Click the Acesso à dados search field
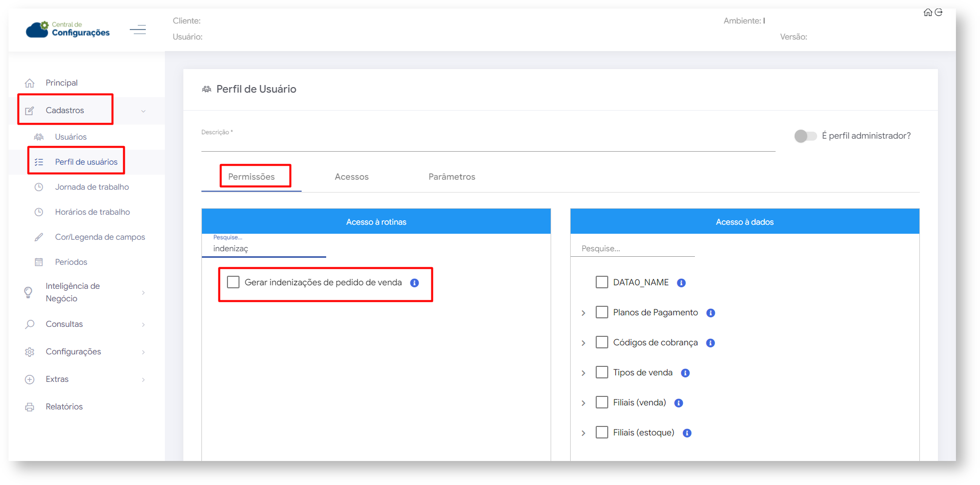The width and height of the screenshot is (980, 485). coord(632,249)
